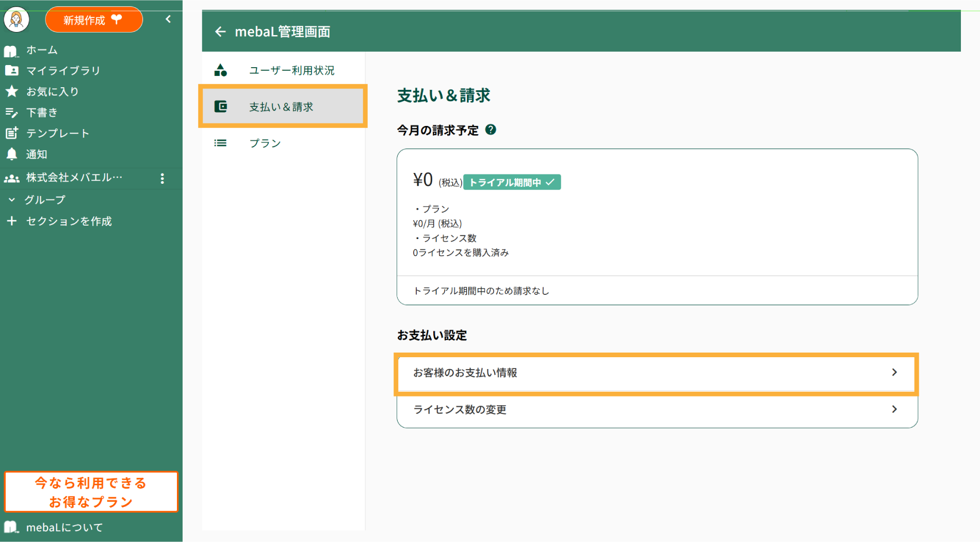Open ユーザー利用状況 menu item

pyautogui.click(x=291, y=70)
